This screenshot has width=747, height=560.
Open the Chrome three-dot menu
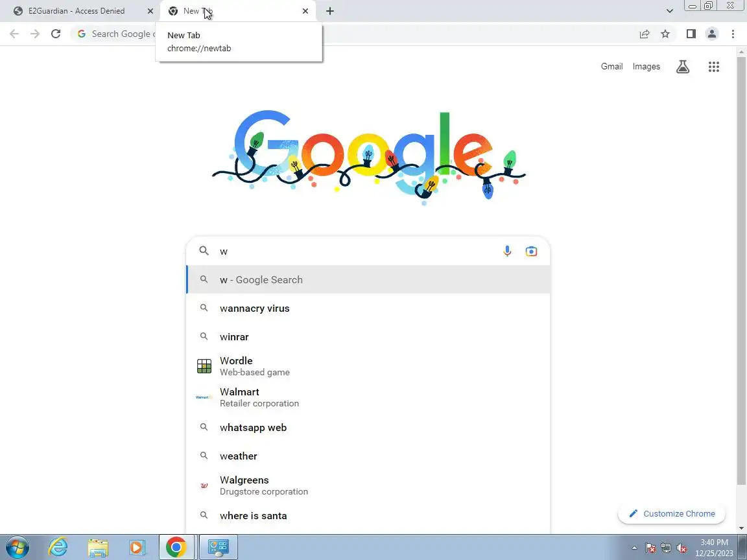[733, 34]
